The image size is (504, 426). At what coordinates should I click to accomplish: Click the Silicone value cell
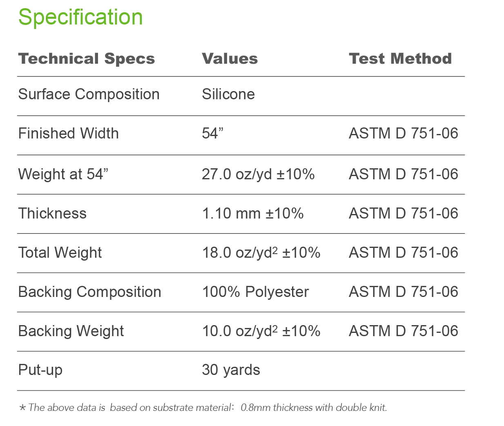click(228, 94)
